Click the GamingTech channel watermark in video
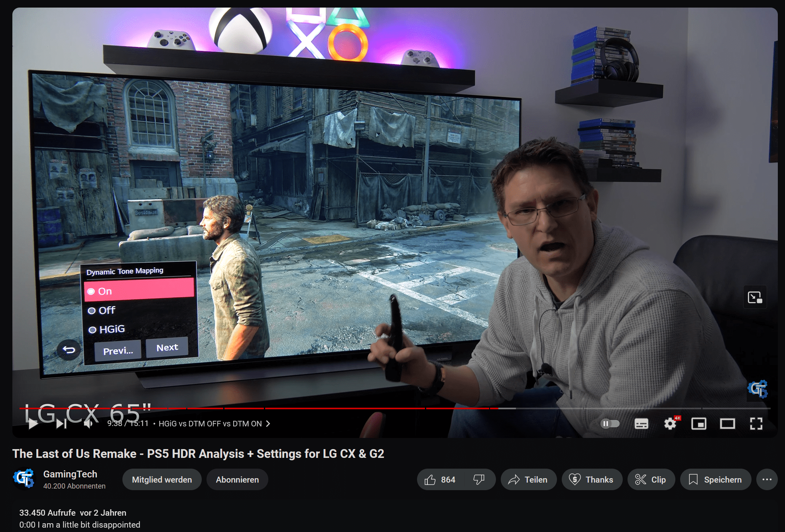The width and height of the screenshot is (785, 532). (x=757, y=389)
